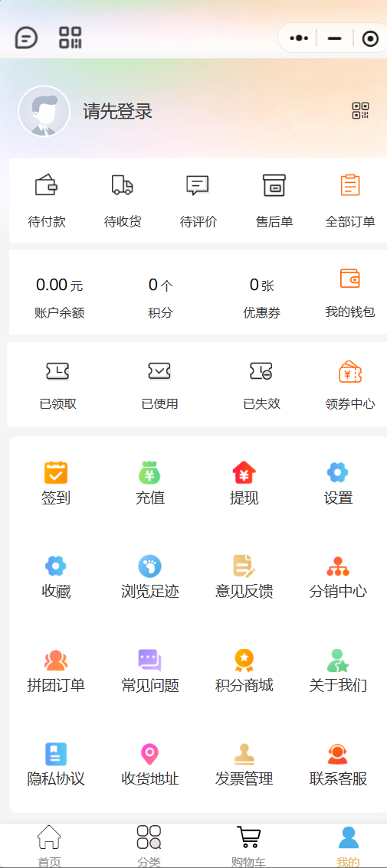This screenshot has width=387, height=868.
Task: View 已失效 expired coupons
Action: [261, 385]
